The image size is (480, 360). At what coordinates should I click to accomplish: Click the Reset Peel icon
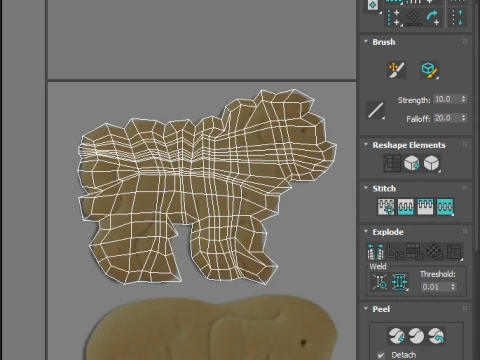pos(436,336)
